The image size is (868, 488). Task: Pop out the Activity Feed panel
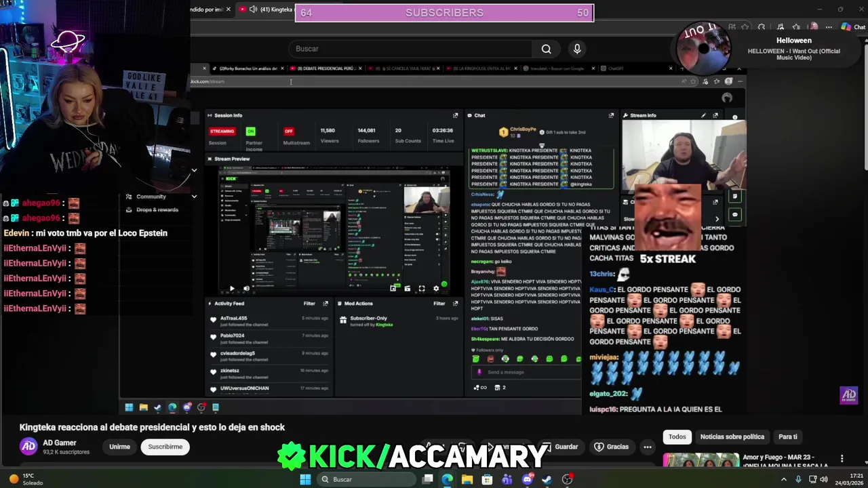pyautogui.click(x=325, y=304)
